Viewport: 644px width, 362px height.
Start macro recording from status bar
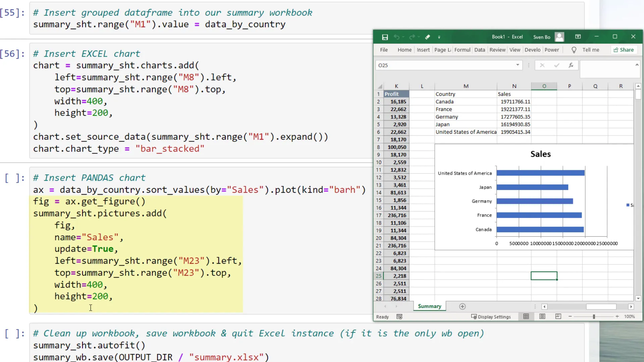pos(399,316)
